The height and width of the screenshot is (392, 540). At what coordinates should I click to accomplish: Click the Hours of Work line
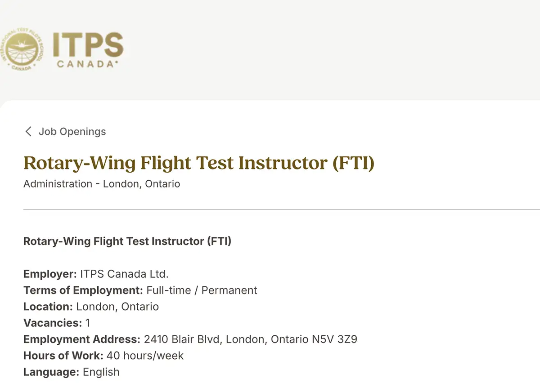(x=103, y=356)
